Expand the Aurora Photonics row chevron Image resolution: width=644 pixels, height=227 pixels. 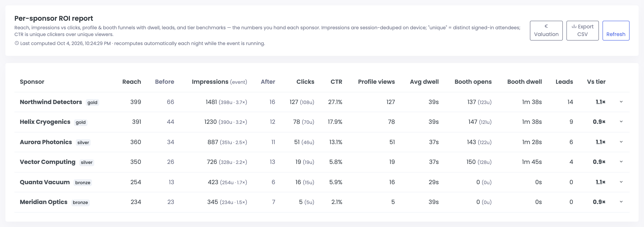[x=621, y=142]
